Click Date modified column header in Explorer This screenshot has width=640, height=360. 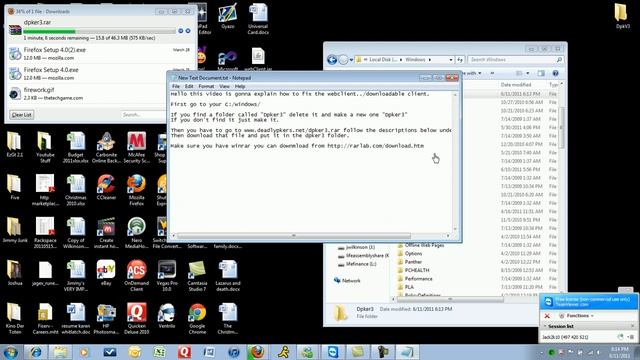pos(516,84)
